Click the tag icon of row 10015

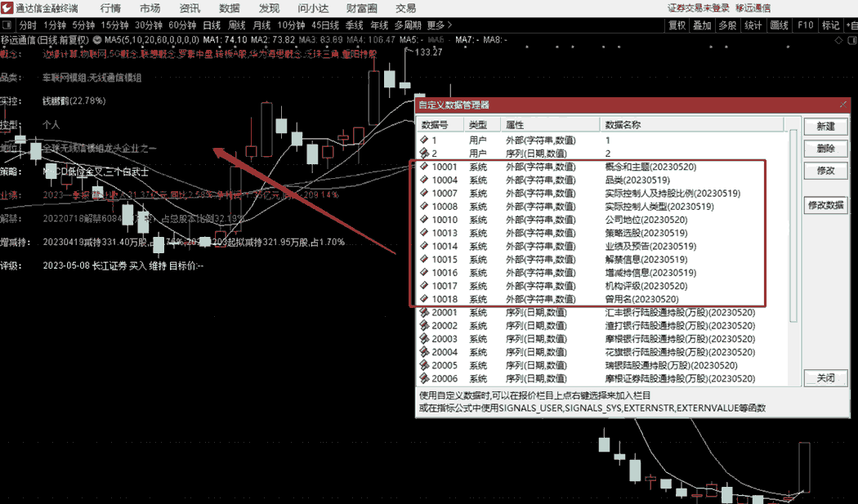[x=424, y=259]
